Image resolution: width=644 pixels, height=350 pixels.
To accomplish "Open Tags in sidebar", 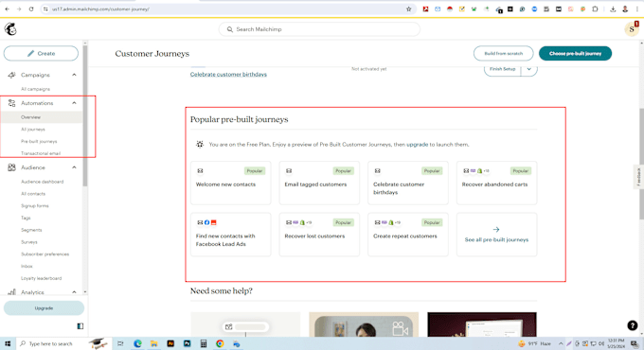I will [26, 218].
